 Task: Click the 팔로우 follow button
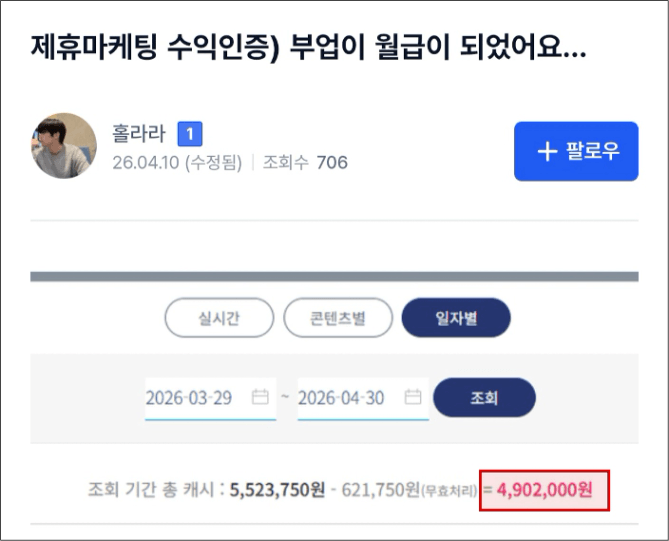[x=576, y=151]
